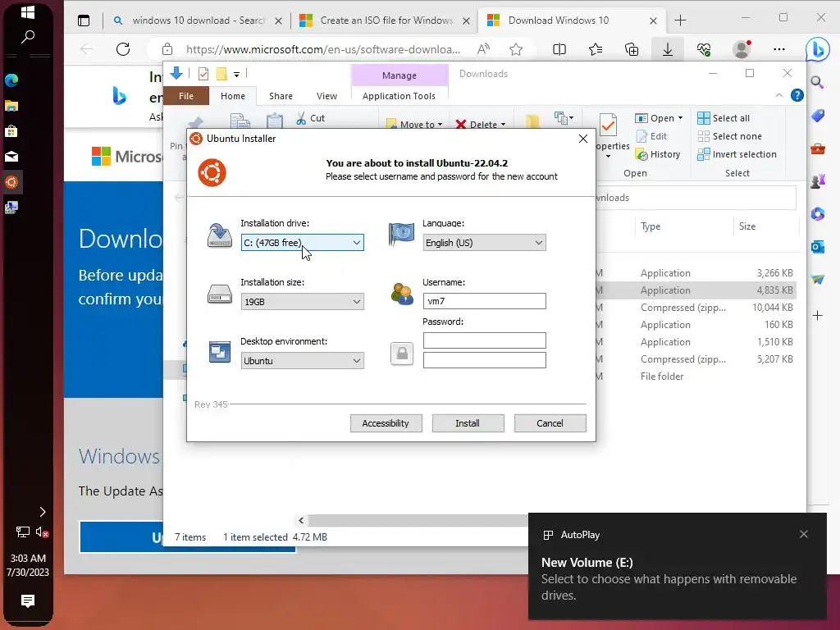
Task: Collapse the Explorer ribbon chevron
Action: pos(779,95)
